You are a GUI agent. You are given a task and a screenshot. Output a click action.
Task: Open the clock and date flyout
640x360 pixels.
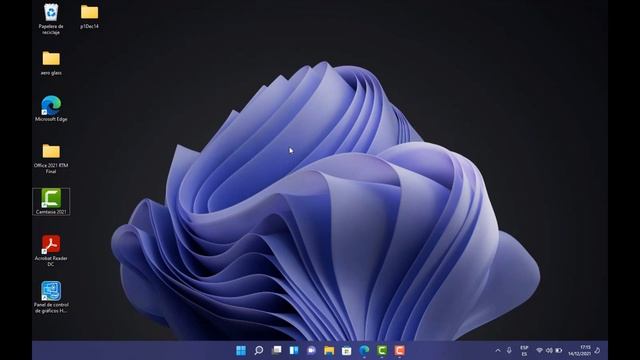[580, 351]
